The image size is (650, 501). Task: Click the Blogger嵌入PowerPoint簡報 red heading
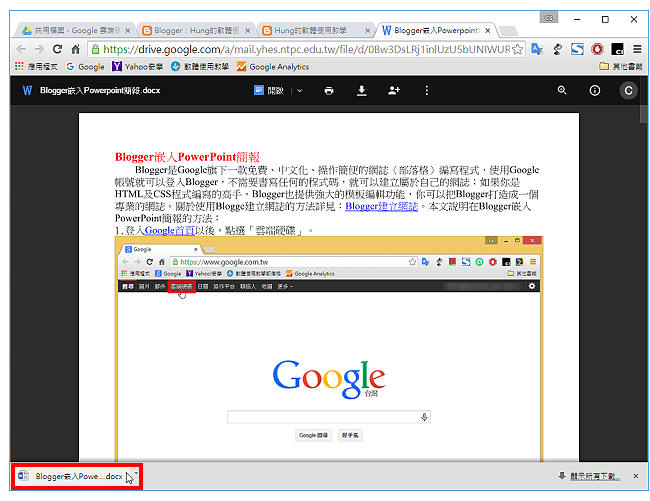coord(187,157)
